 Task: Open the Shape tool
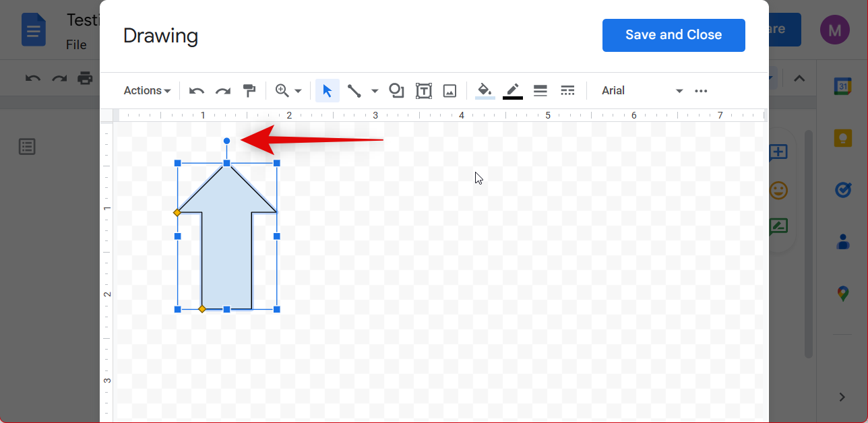click(x=396, y=91)
